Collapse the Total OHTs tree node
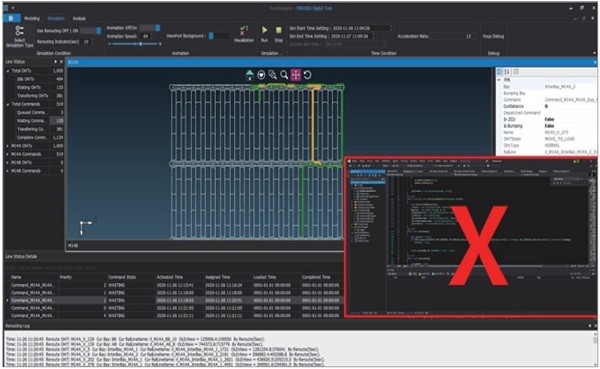Viewport: 600px width, 369px height. point(8,71)
